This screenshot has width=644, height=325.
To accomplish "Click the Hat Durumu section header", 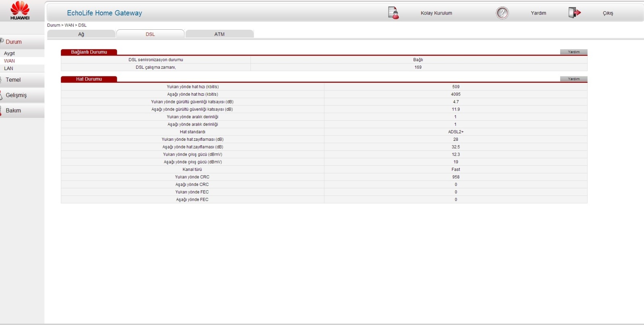I will (89, 79).
